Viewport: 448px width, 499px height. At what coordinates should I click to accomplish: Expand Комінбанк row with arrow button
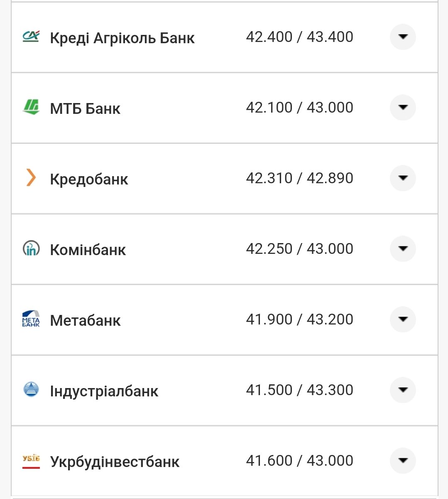402,249
